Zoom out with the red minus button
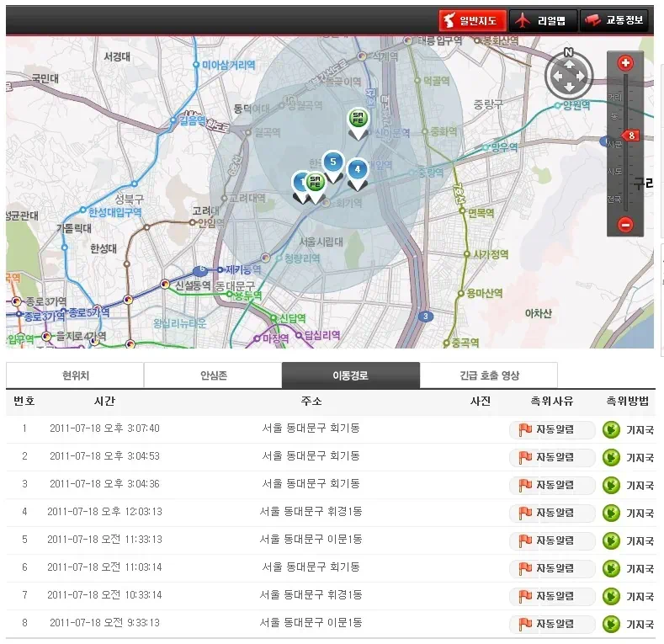 click(625, 224)
